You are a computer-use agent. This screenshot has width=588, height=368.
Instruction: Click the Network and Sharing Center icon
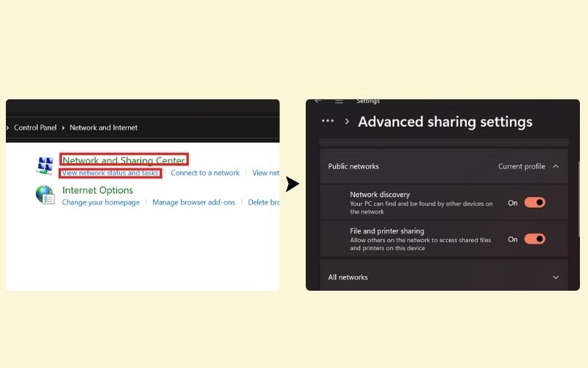click(x=45, y=166)
